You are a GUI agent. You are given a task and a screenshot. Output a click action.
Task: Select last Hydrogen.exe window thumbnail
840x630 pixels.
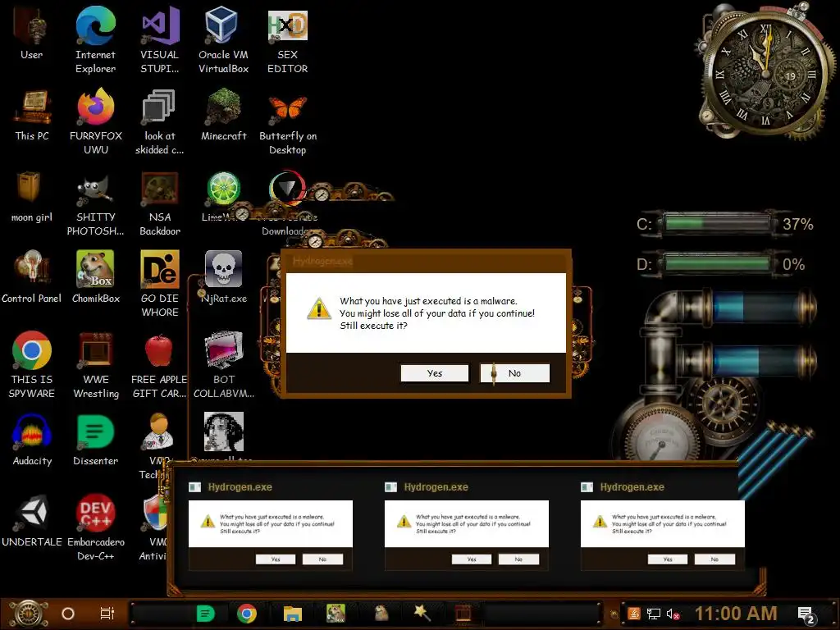(663, 526)
